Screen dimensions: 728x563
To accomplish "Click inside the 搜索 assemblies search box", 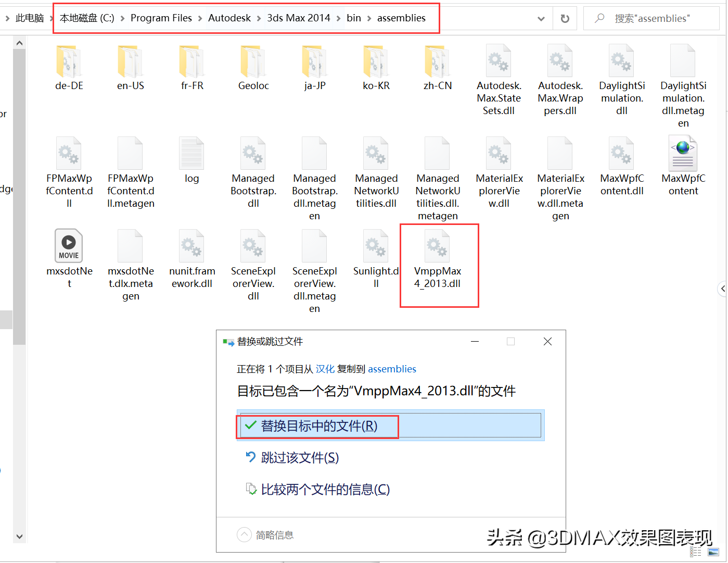I will click(x=656, y=18).
